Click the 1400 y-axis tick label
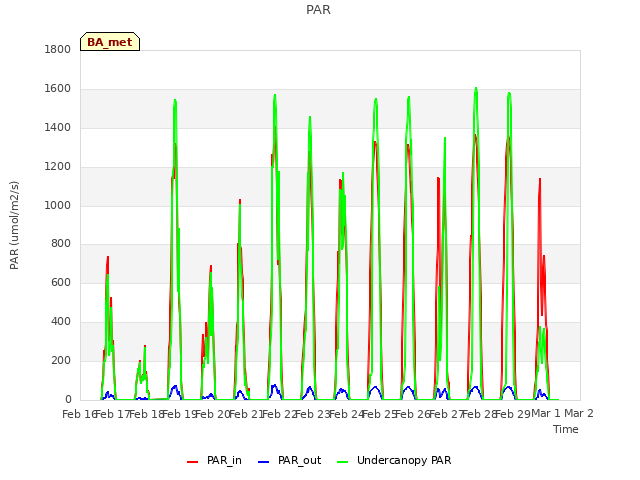Viewport: 640px width, 480px height. point(58,128)
